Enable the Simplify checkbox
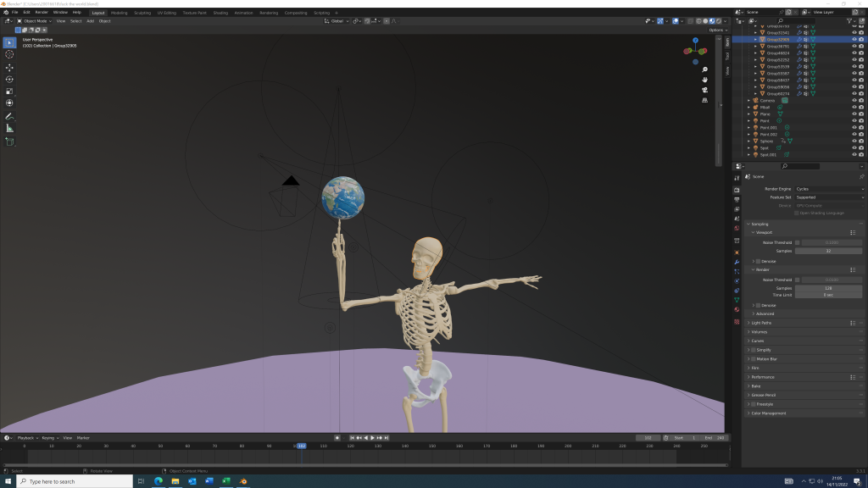Image resolution: width=868 pixels, height=488 pixels. pos(753,350)
